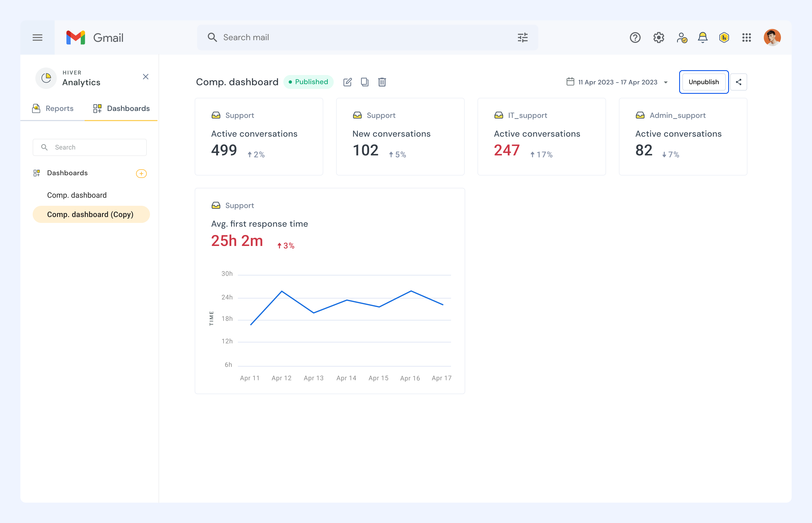Open Comp. dashboard in sidebar list
Image resolution: width=812 pixels, height=523 pixels.
pos(77,195)
